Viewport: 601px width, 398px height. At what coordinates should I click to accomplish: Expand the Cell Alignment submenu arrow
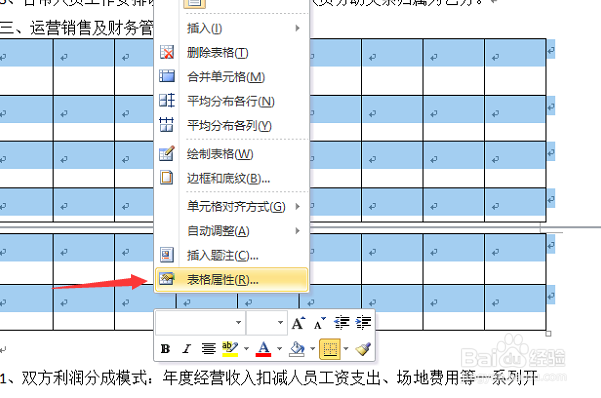click(x=297, y=207)
